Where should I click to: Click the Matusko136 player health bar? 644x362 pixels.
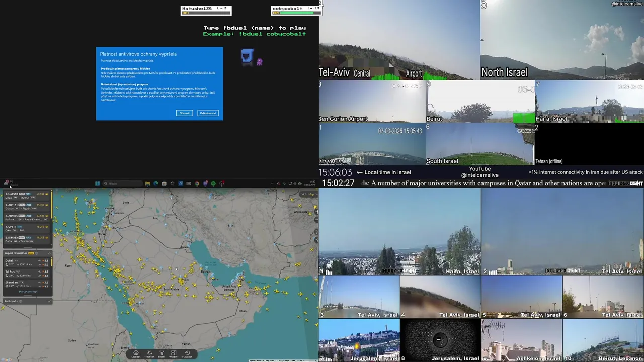click(206, 13)
